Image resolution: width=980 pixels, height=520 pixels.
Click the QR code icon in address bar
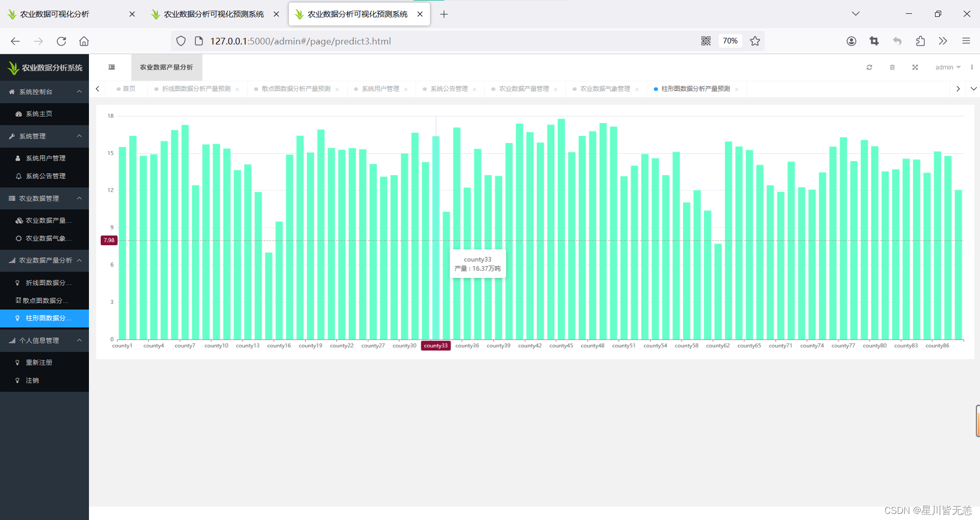(706, 41)
